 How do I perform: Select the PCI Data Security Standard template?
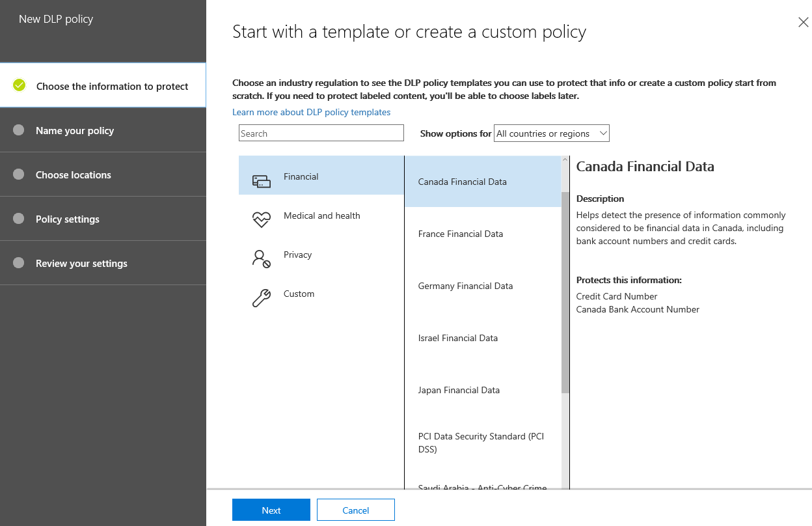(x=481, y=443)
